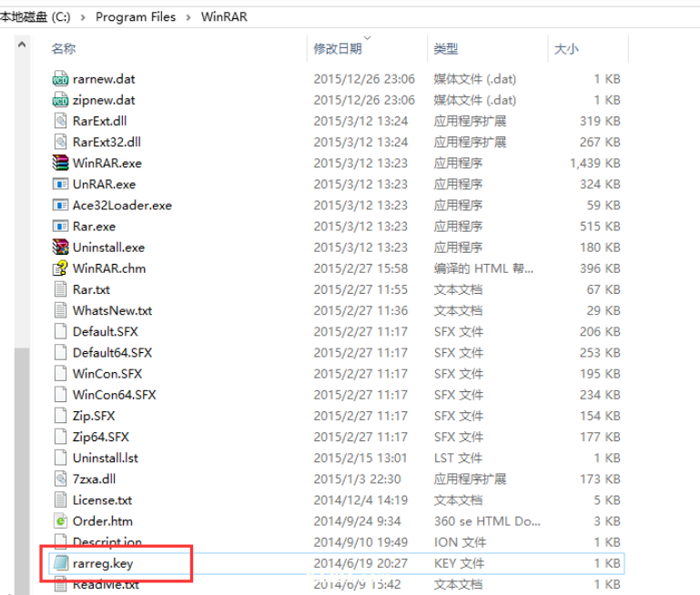The height and width of the screenshot is (595, 700).
Task: Select file name rarreg.key
Action: point(103,563)
